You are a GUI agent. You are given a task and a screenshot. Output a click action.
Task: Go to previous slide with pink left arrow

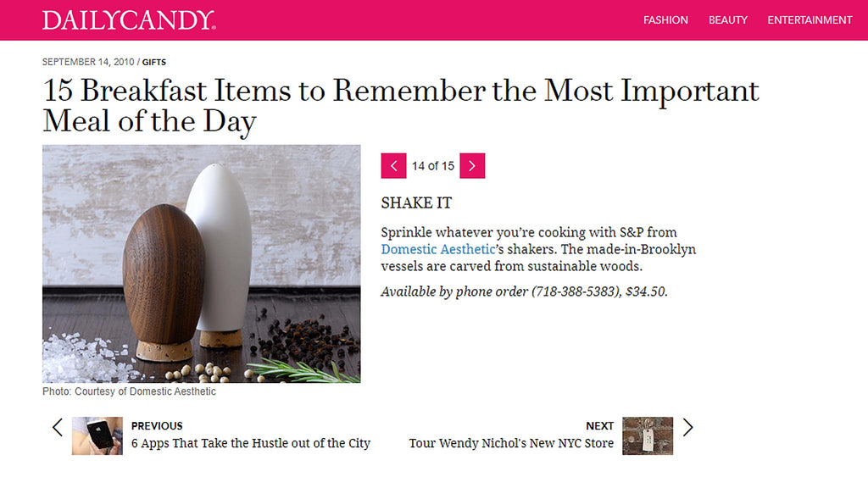pyautogui.click(x=393, y=166)
